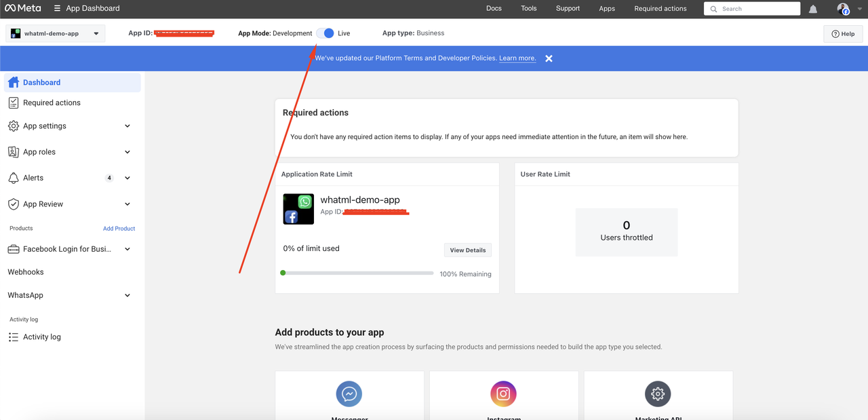Click the 0 Users throttled box

(627, 232)
